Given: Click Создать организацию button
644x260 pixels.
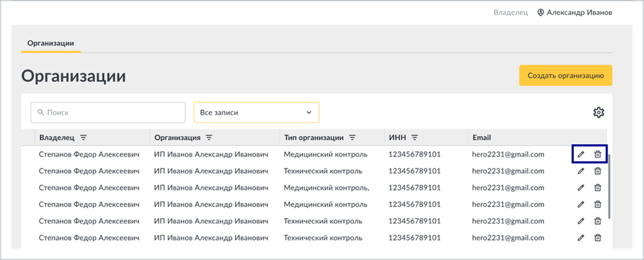Looking at the screenshot, I should pos(565,76).
